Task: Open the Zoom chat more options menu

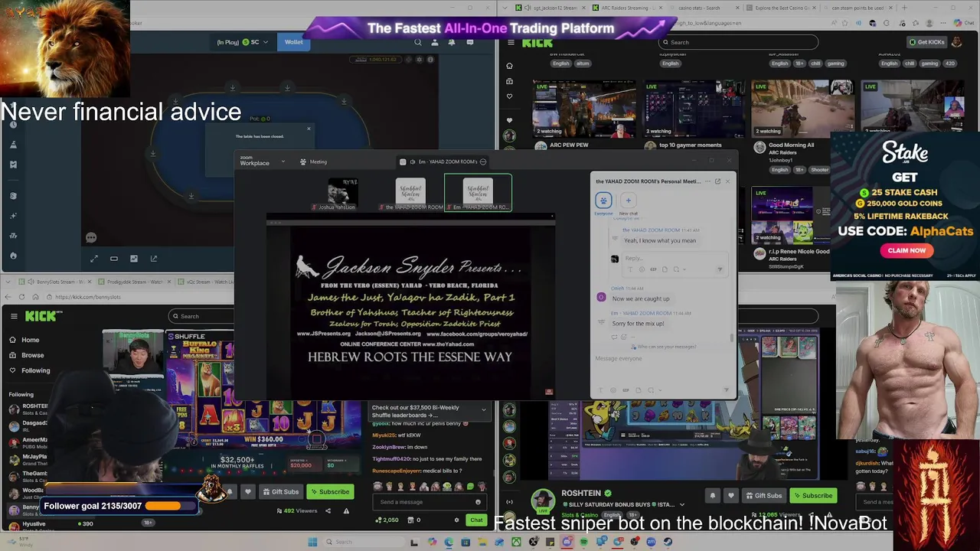Action: [707, 181]
